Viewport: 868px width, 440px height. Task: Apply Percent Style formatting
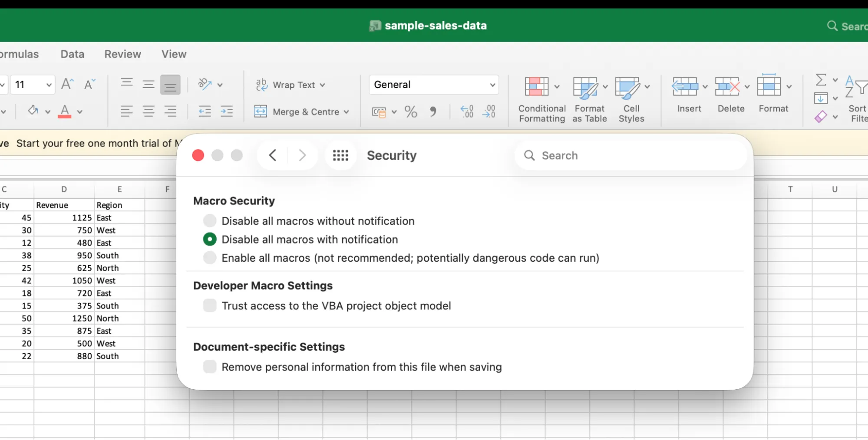coord(410,112)
